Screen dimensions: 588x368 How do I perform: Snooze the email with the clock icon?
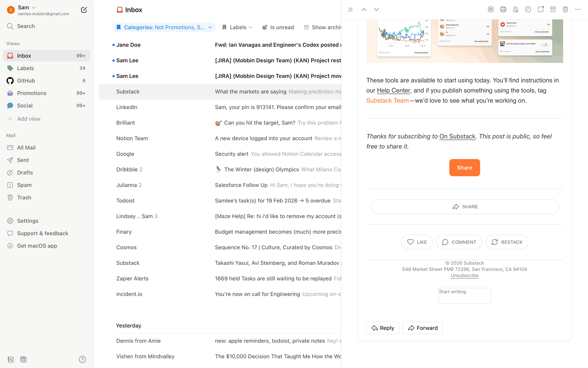click(x=528, y=10)
